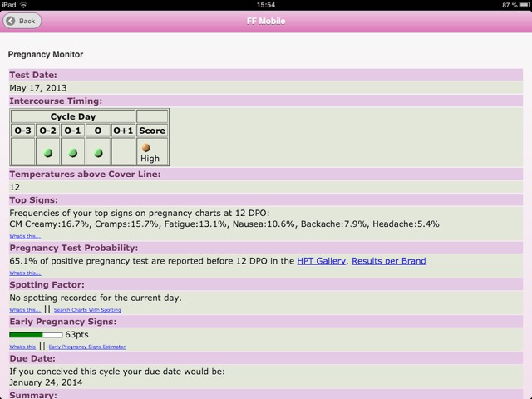Click the empty O+1 cycle day cell
This screenshot has width=532, height=399.
pos(123,152)
